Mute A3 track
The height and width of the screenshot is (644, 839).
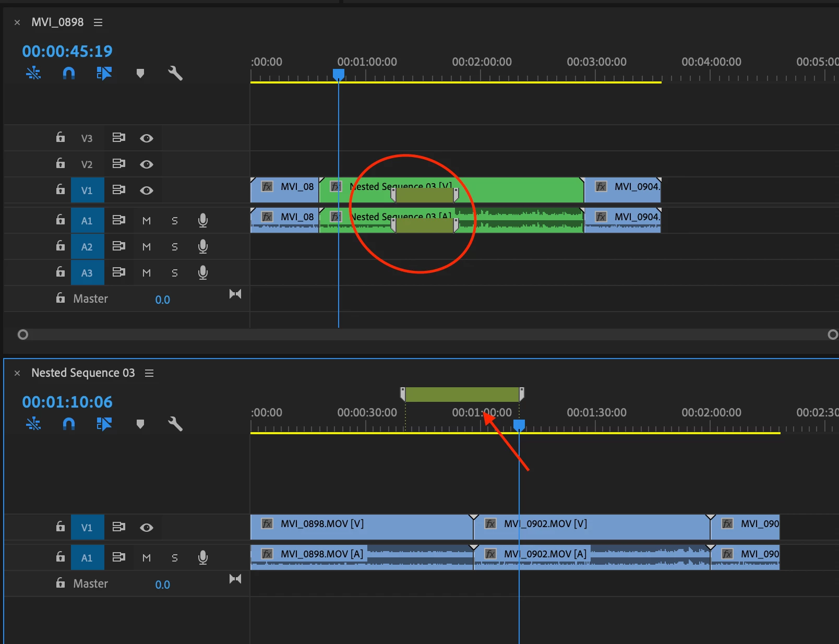[x=147, y=273]
